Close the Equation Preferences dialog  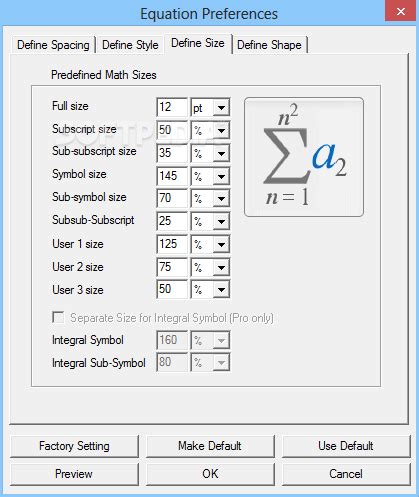pyautogui.click(x=401, y=12)
